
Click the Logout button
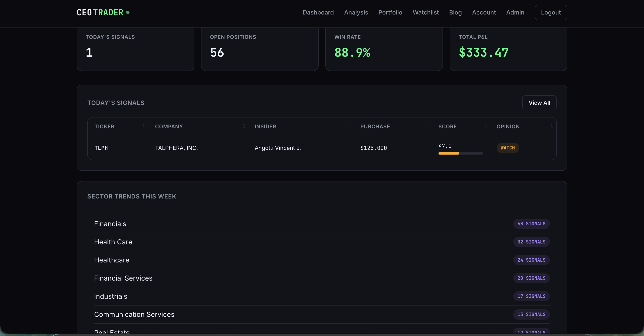tap(551, 12)
